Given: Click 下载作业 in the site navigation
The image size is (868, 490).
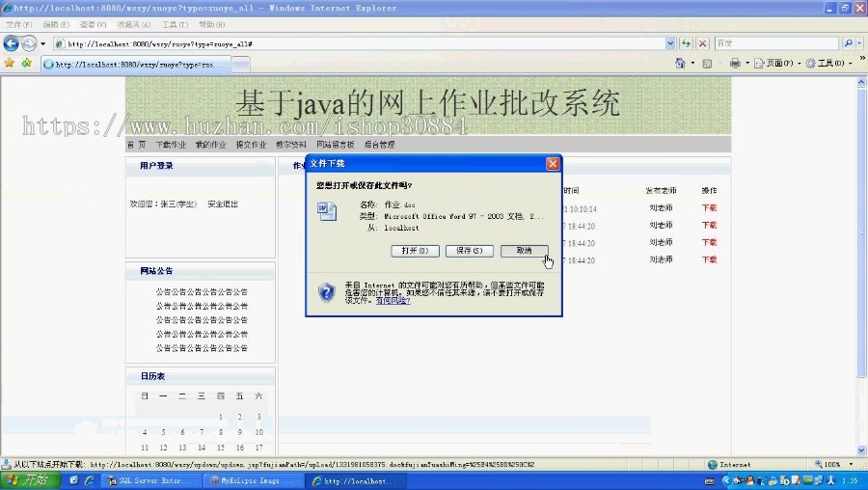Looking at the screenshot, I should tap(171, 145).
